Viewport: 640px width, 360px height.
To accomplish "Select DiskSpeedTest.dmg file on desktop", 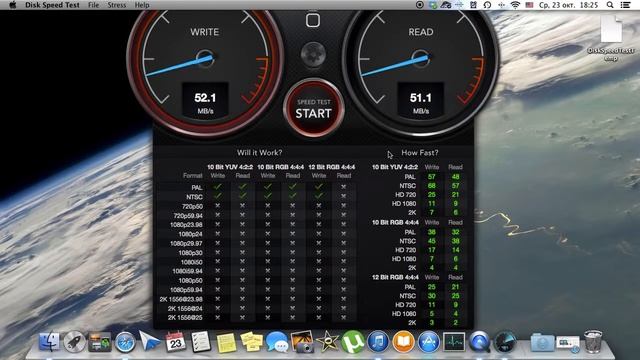I will 611,38.
